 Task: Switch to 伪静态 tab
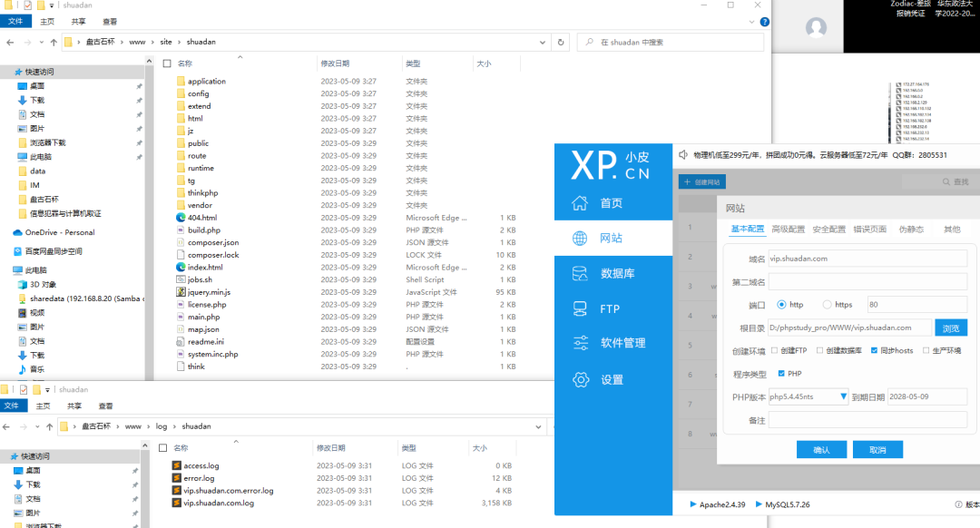point(911,230)
